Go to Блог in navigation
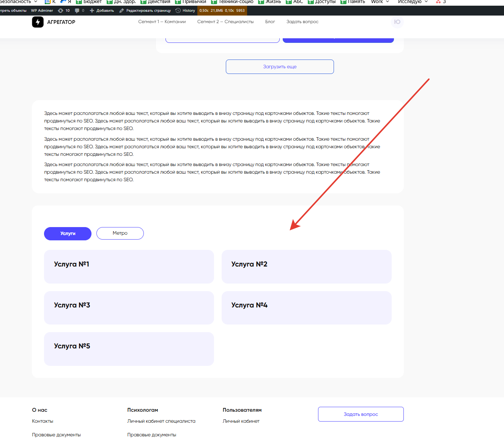 coord(270,22)
